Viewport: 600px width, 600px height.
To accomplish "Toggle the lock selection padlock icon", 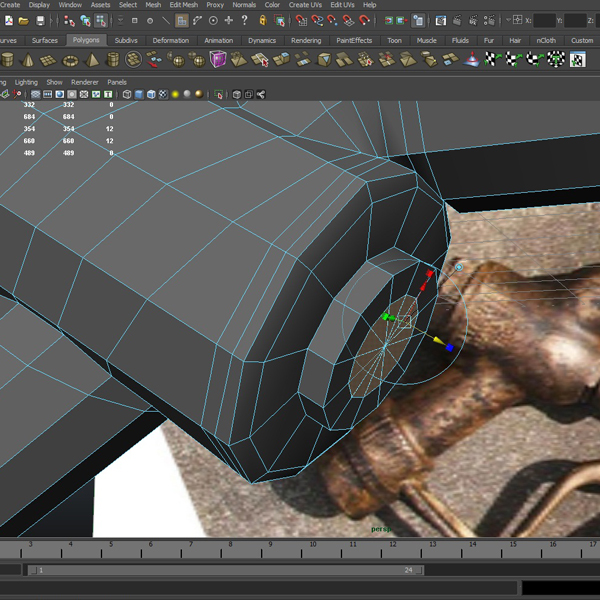I will coord(263,20).
